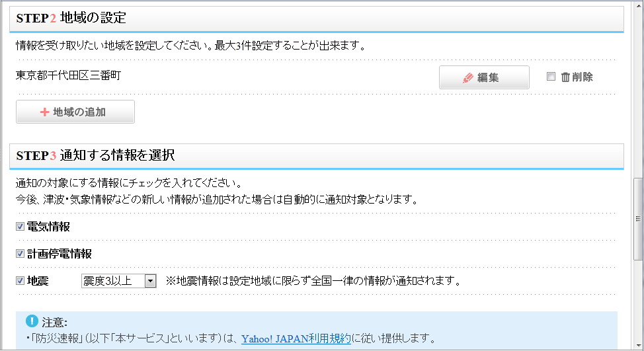Tick the 削除 delete checkbox
The image size is (644, 351).
click(x=551, y=77)
